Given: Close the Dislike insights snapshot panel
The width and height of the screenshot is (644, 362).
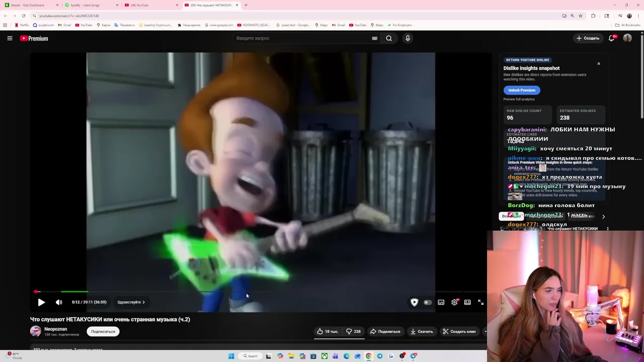Looking at the screenshot, I should point(599,63).
